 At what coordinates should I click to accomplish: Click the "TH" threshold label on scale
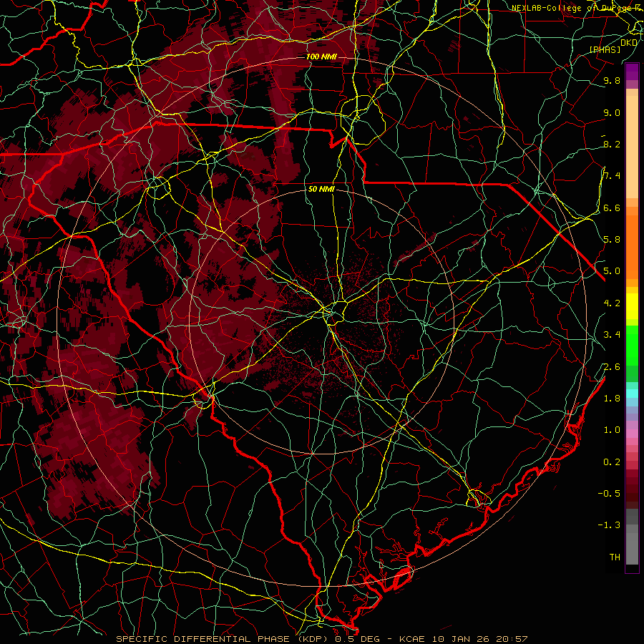click(x=615, y=557)
